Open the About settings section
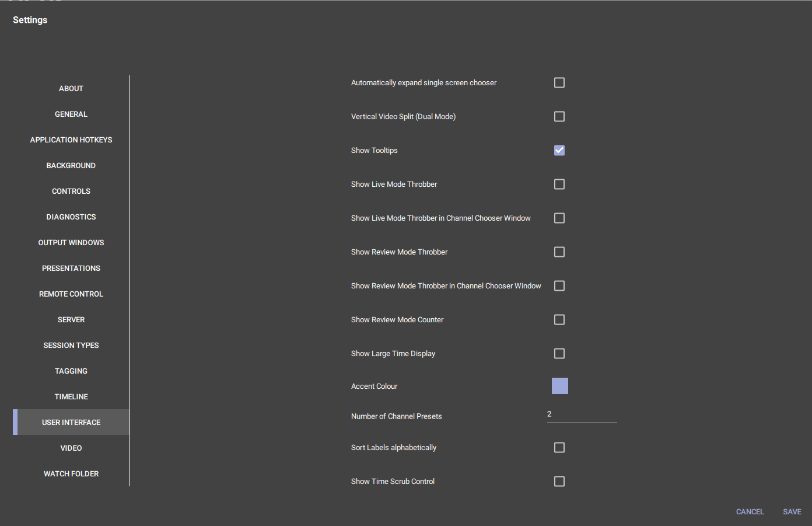 71,89
